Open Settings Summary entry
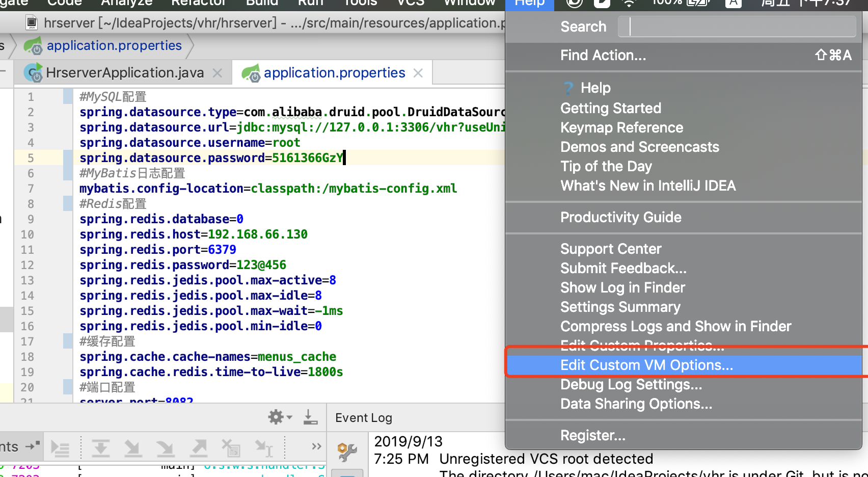The height and width of the screenshot is (477, 868). pyautogui.click(x=684, y=307)
